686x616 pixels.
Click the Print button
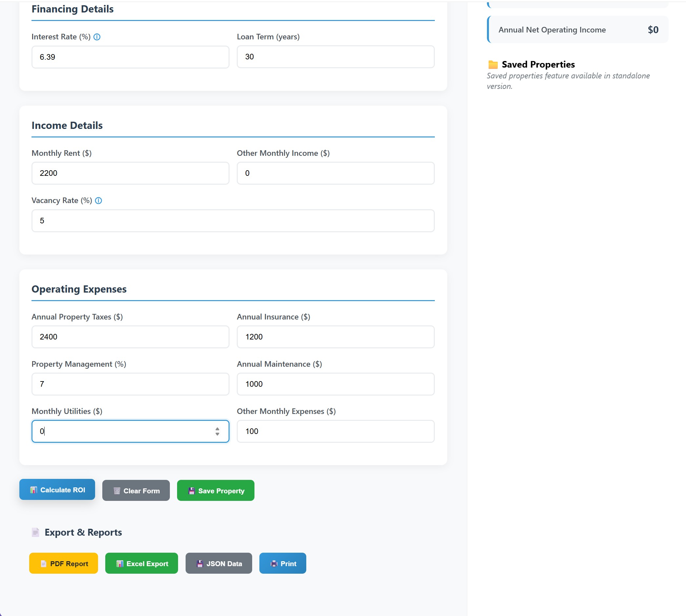coord(283,564)
